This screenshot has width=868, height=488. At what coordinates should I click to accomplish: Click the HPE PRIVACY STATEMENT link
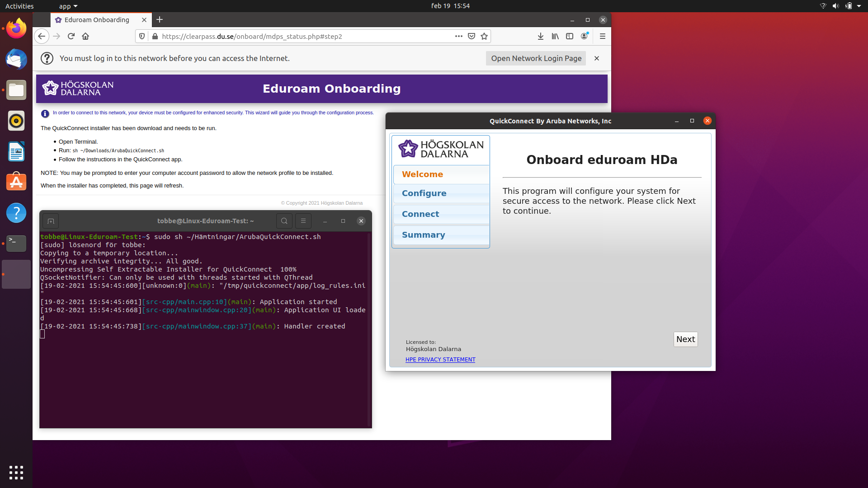[x=440, y=359]
